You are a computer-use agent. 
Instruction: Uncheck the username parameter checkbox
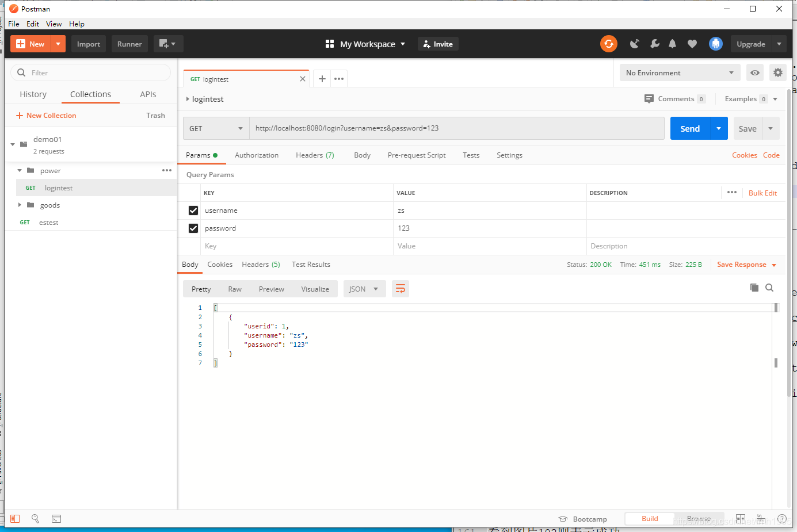click(193, 210)
